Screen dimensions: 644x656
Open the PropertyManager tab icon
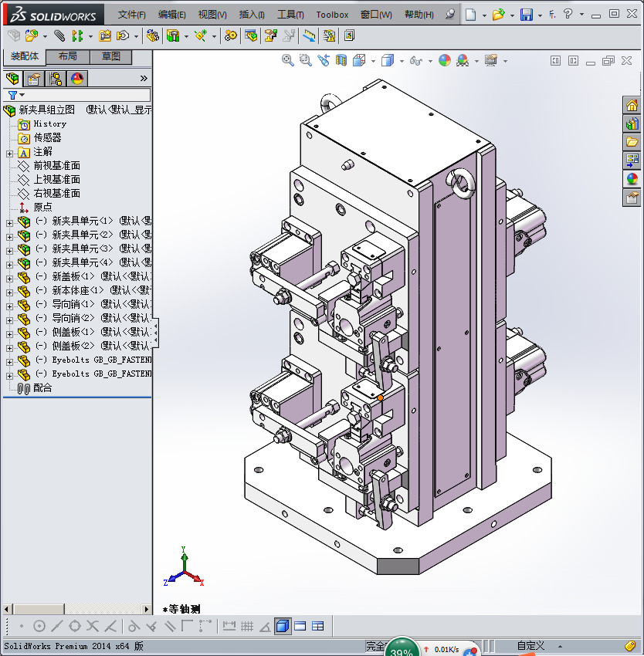(x=34, y=79)
